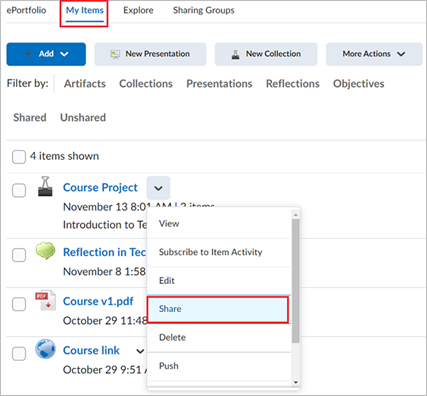Screen dimensions: 427x396
Task: Click the green reflection speech bubble icon
Action: (x=45, y=251)
